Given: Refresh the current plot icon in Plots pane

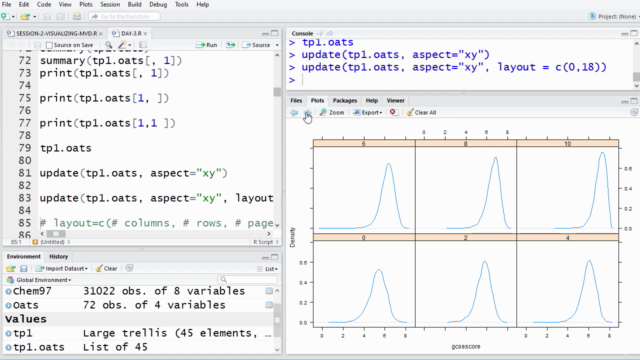Looking at the screenshot, I should 634,112.
